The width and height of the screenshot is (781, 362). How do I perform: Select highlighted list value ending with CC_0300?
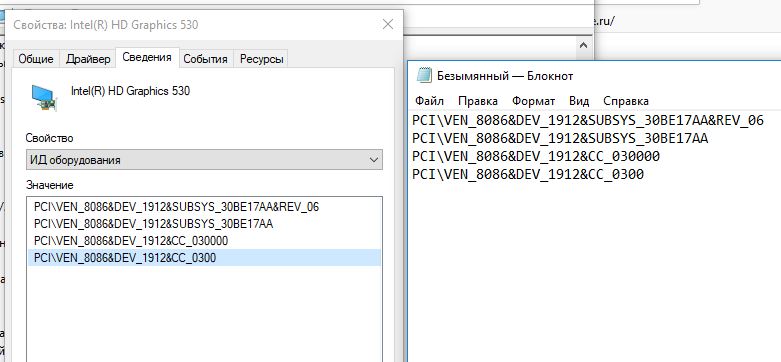point(204,258)
